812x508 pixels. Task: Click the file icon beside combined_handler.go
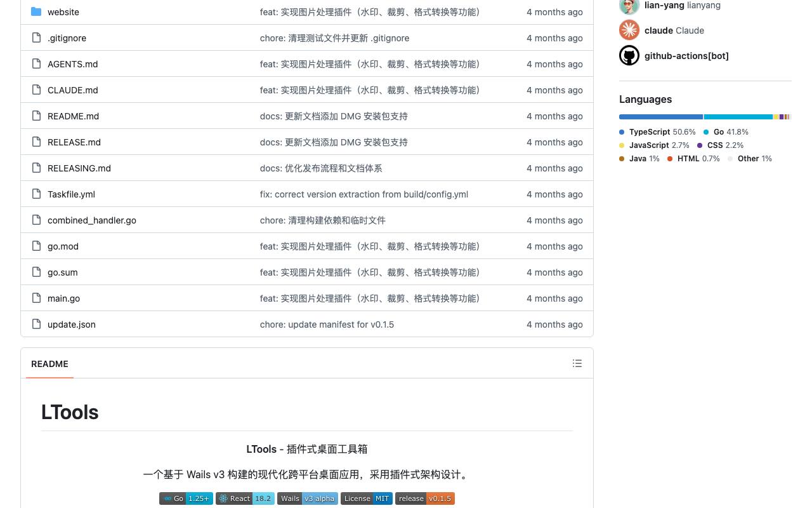(36, 220)
